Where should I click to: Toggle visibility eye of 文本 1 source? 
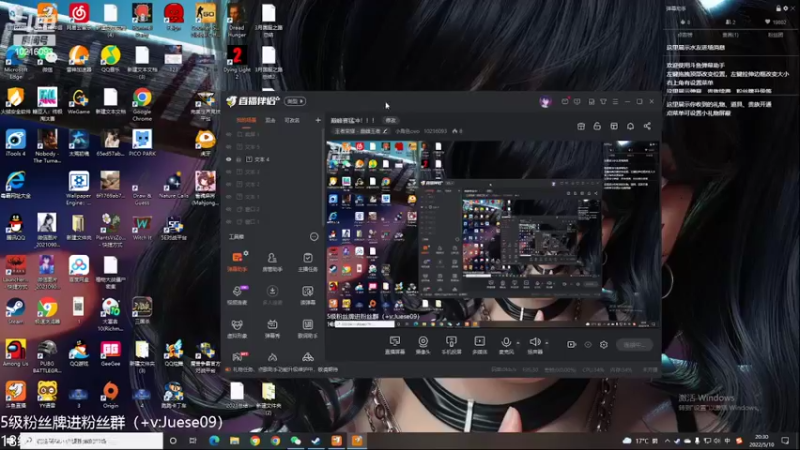(x=229, y=196)
